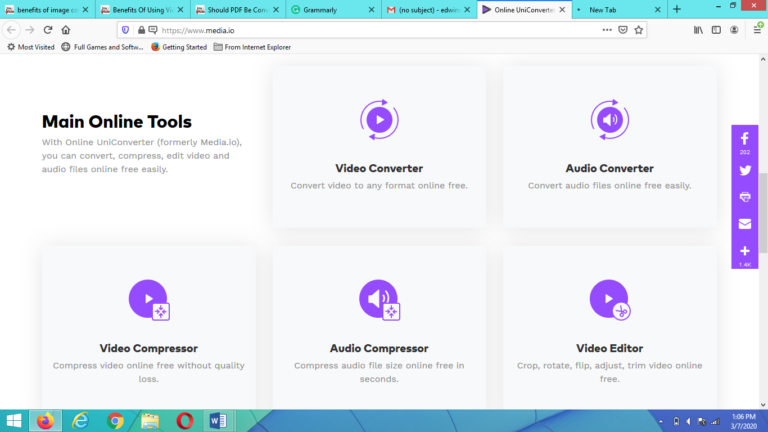Open the Video Converter tool icon

(379, 120)
